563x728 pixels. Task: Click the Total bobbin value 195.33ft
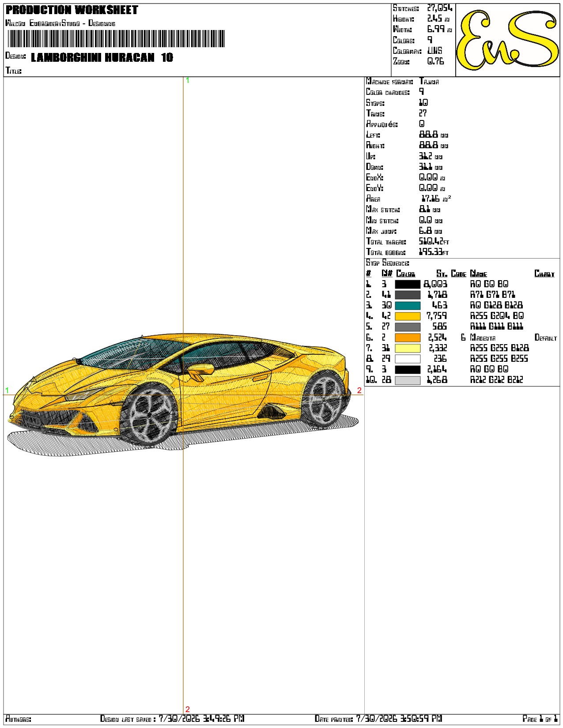tap(434, 252)
